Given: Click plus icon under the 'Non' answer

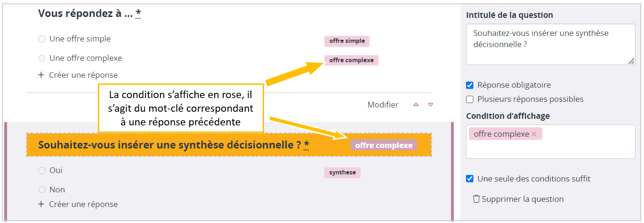Looking at the screenshot, I should (x=41, y=204).
